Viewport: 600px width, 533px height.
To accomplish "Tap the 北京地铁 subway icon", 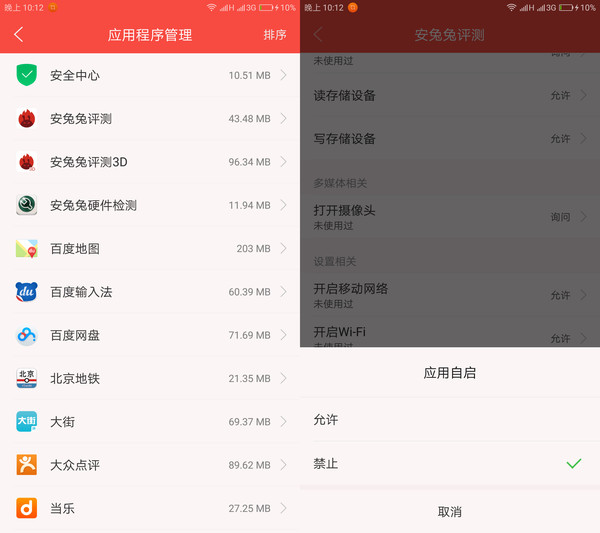I will point(27,379).
